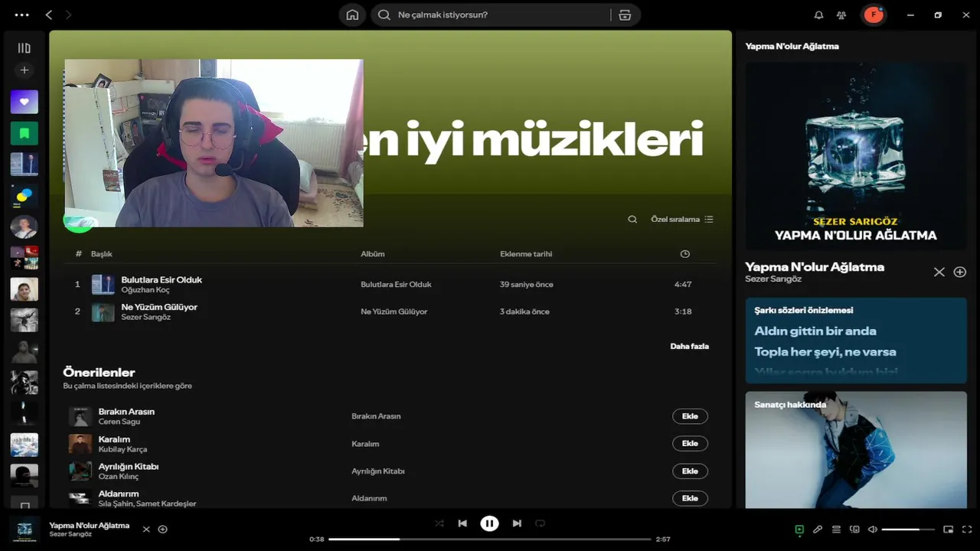Toggle shuffle playback

[x=439, y=523]
